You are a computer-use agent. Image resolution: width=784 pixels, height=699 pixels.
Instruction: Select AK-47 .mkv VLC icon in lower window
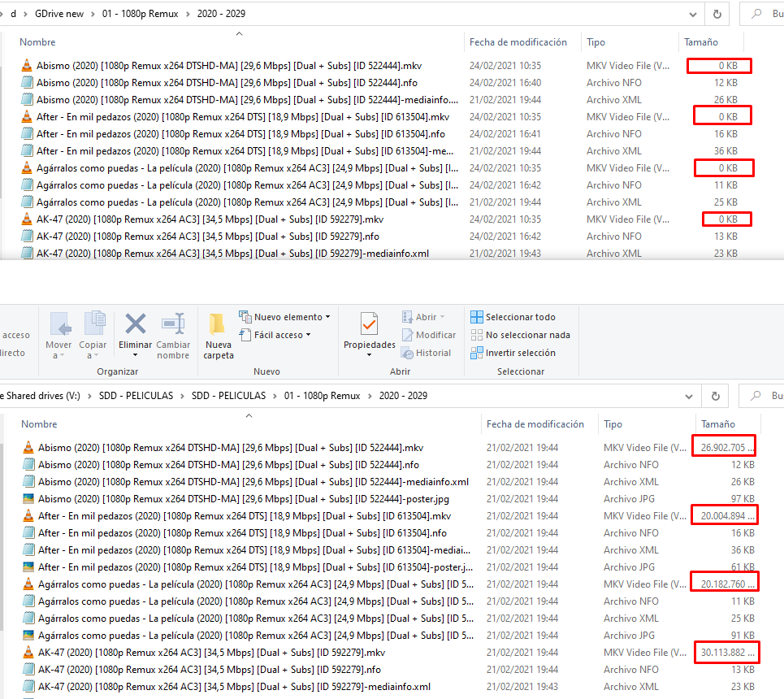point(29,653)
